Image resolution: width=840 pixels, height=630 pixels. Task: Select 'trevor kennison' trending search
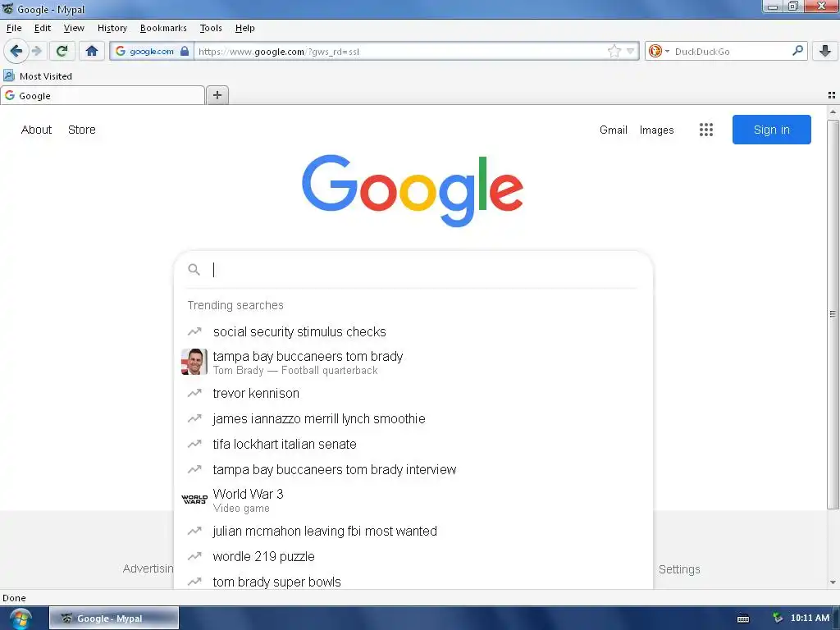click(x=413, y=393)
